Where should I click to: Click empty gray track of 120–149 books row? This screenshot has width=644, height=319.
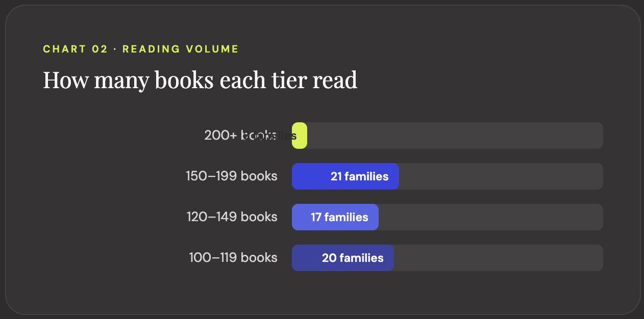pyautogui.click(x=490, y=217)
